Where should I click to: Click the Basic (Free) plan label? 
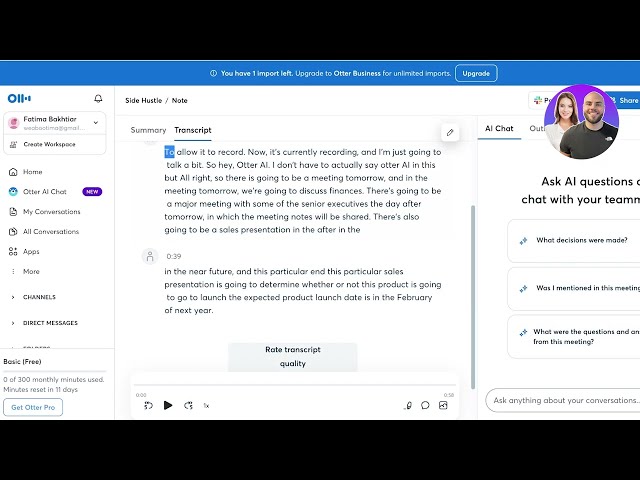pos(22,362)
